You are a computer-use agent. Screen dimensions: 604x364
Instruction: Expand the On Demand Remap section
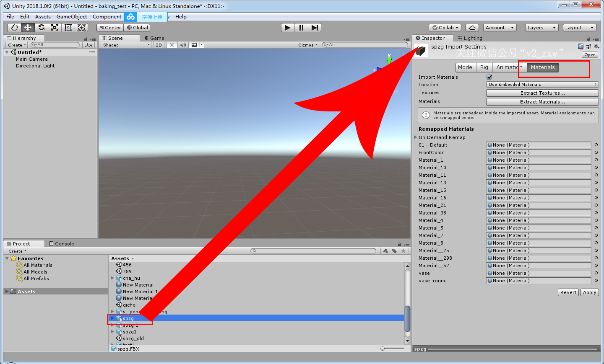click(x=442, y=137)
